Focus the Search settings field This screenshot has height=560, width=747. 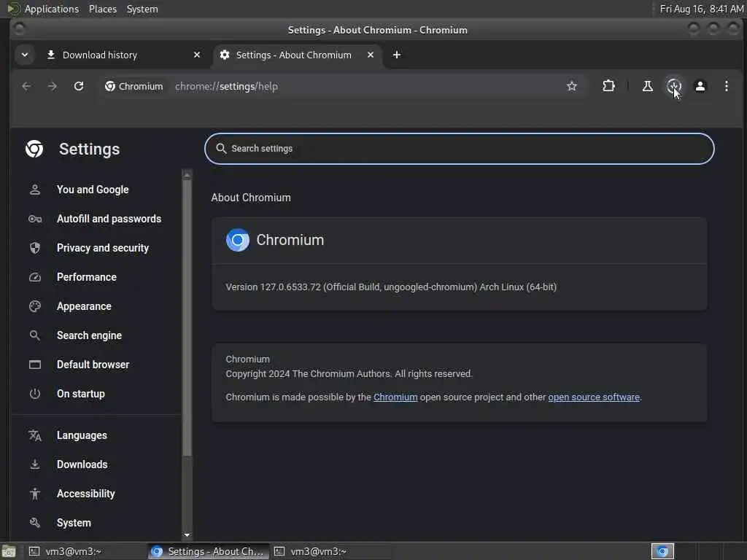(460, 149)
